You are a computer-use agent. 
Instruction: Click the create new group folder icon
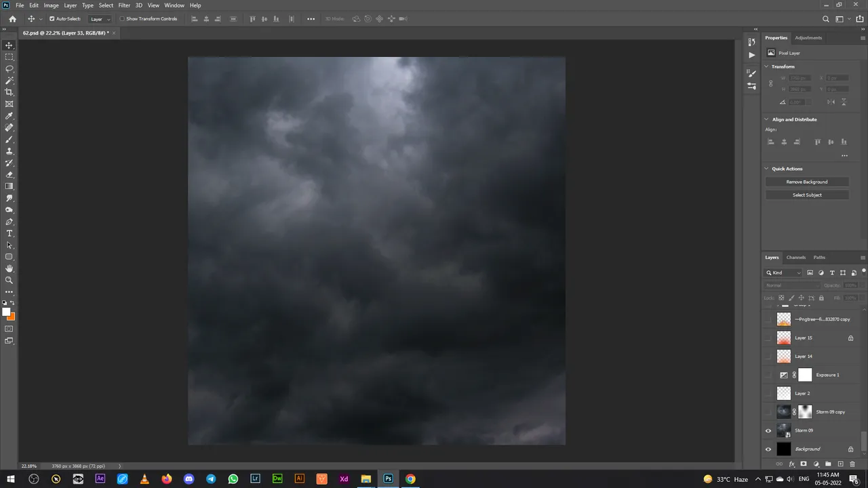click(x=828, y=464)
